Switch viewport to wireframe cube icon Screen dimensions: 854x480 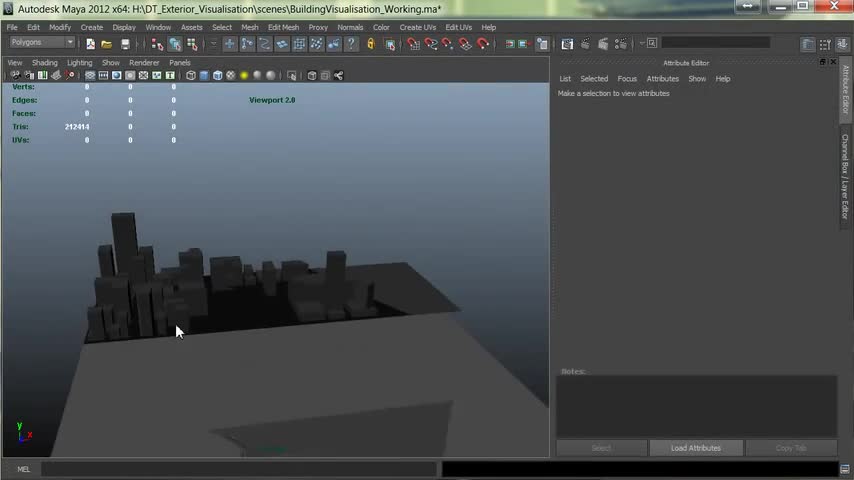coord(191,76)
